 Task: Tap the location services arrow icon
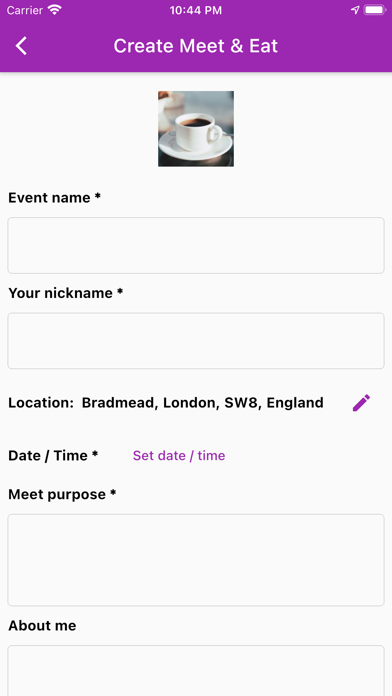(x=355, y=10)
